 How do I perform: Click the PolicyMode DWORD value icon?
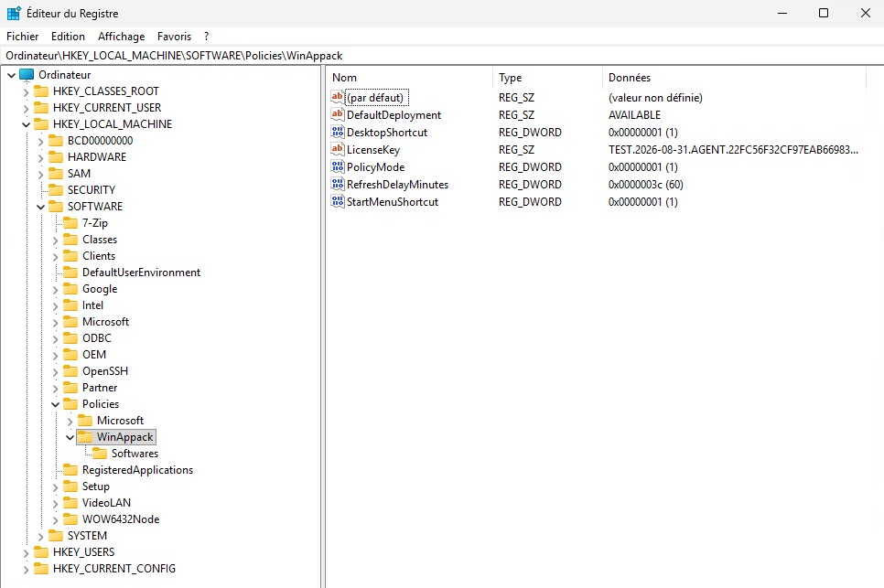337,166
